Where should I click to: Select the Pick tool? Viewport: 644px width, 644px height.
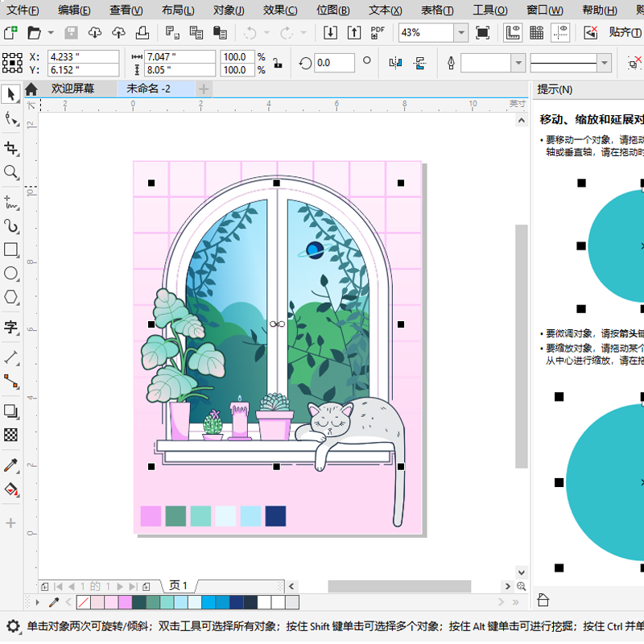pyautogui.click(x=11, y=95)
